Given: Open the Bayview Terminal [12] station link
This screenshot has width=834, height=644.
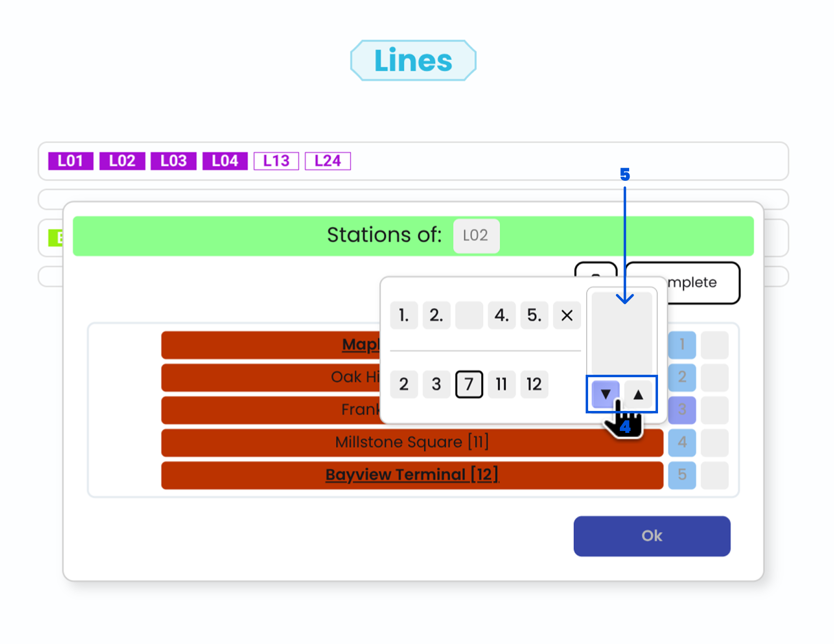Looking at the screenshot, I should pos(412,474).
